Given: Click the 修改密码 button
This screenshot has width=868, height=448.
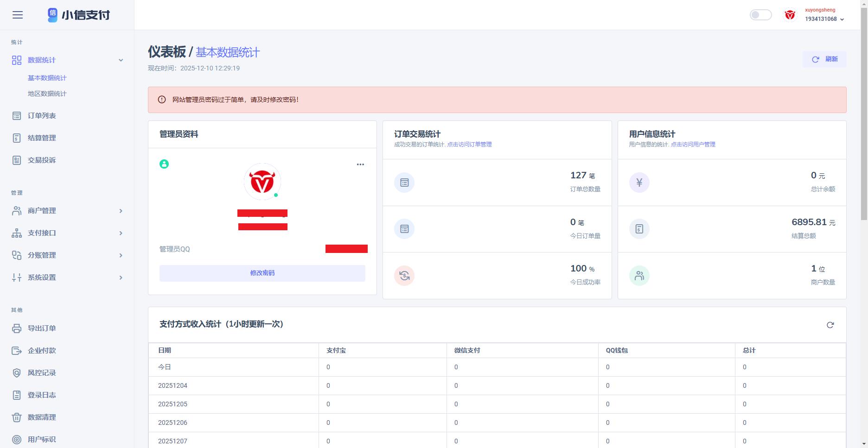Looking at the screenshot, I should pyautogui.click(x=262, y=273).
